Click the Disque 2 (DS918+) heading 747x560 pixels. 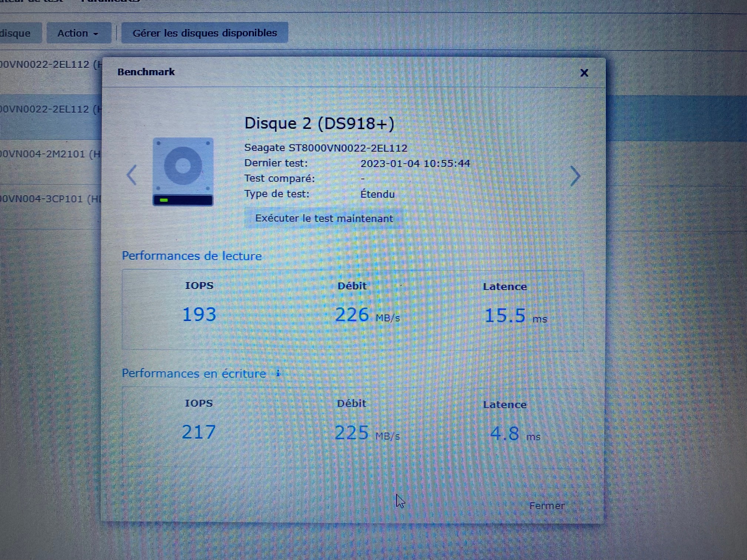click(x=319, y=123)
